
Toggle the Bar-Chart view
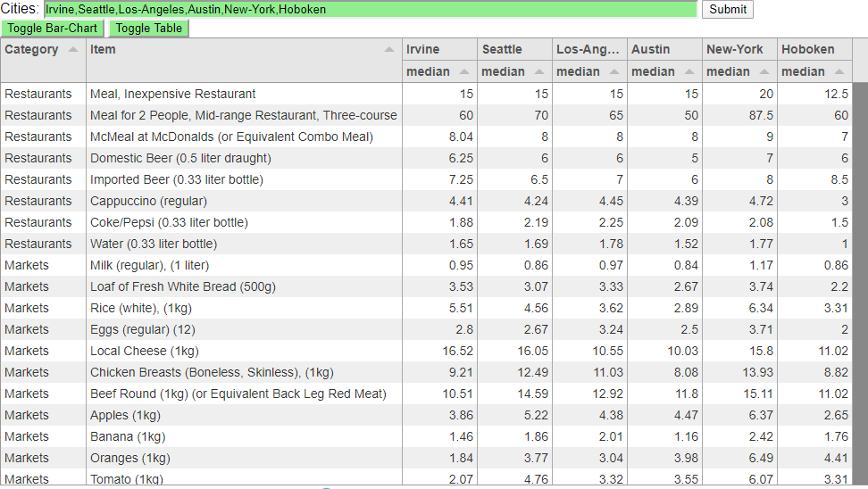point(52,29)
